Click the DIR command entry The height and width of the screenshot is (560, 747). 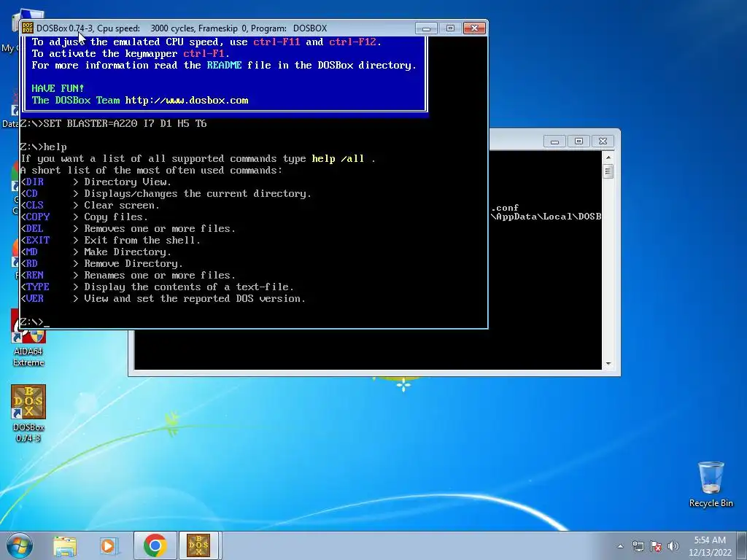coord(96,182)
